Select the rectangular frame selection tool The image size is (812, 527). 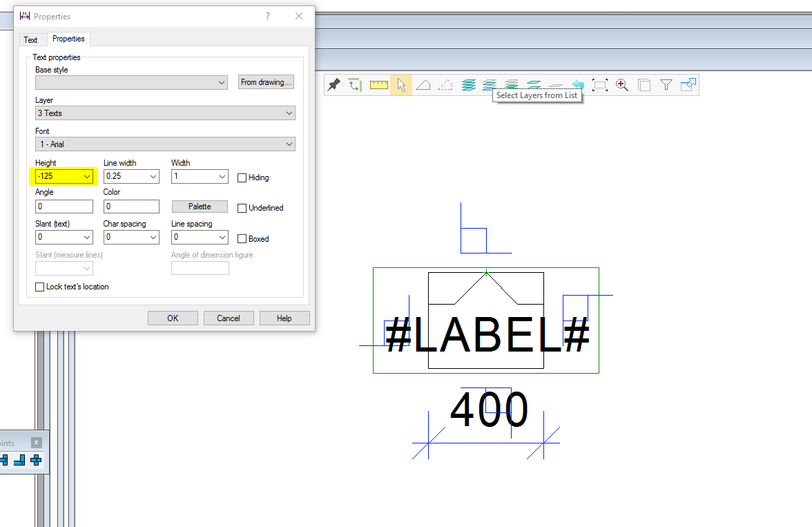click(599, 84)
